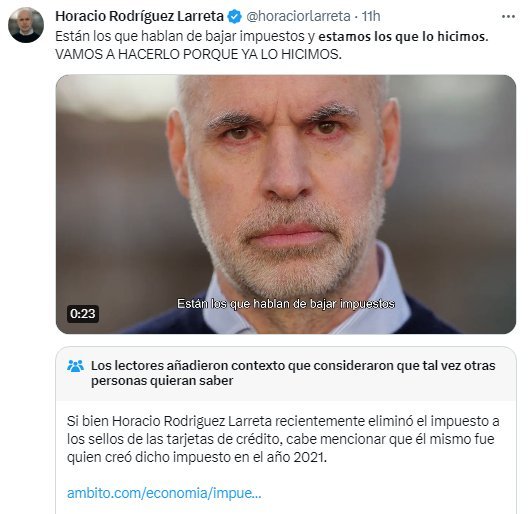
Task: Click the video subtitle caption text
Action: click(286, 304)
